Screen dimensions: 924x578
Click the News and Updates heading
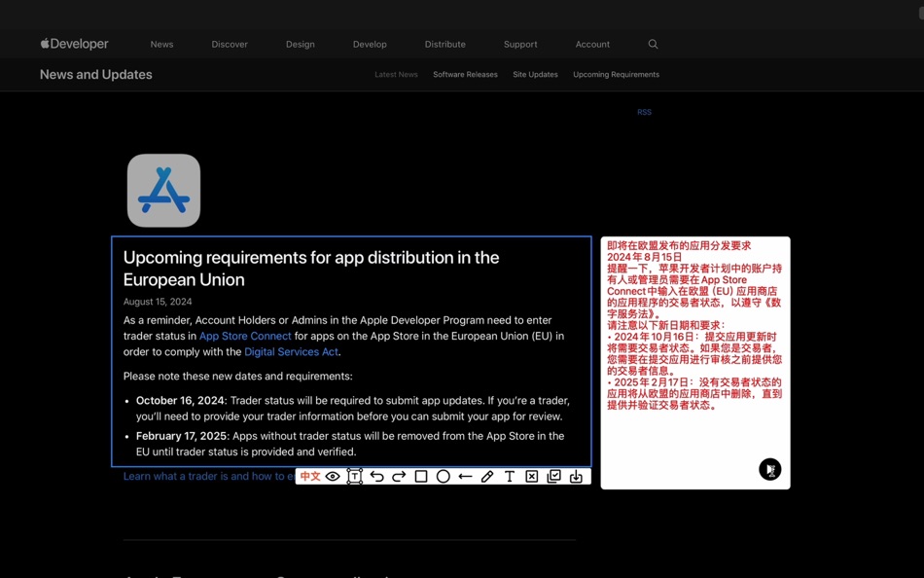coord(96,74)
